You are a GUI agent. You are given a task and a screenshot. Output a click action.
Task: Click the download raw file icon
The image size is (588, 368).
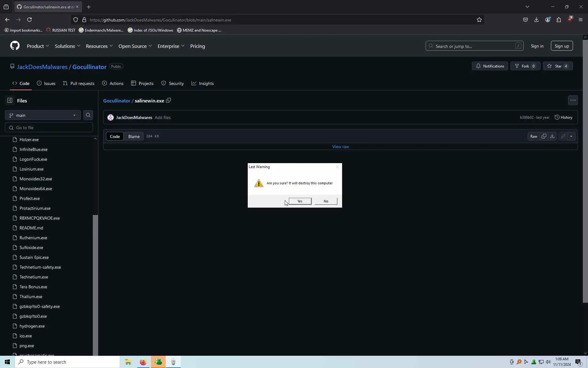552,136
